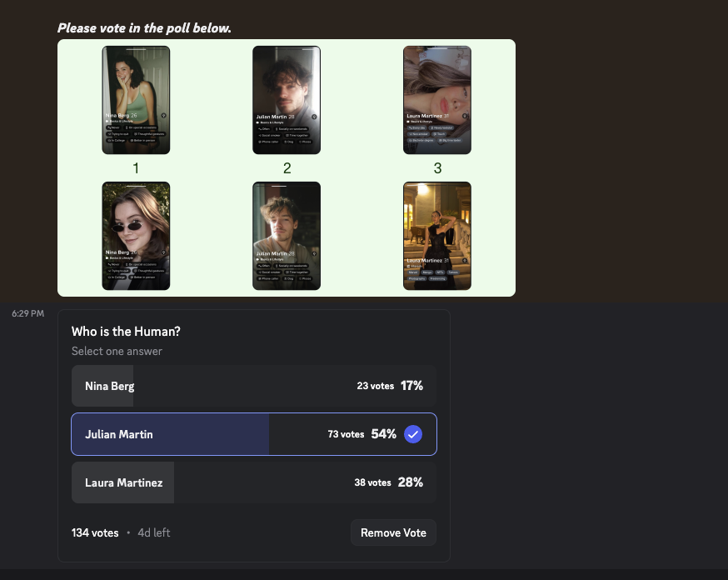Select the Laura Martinez poll answer
Image resolution: width=728 pixels, height=580 pixels.
[x=254, y=482]
